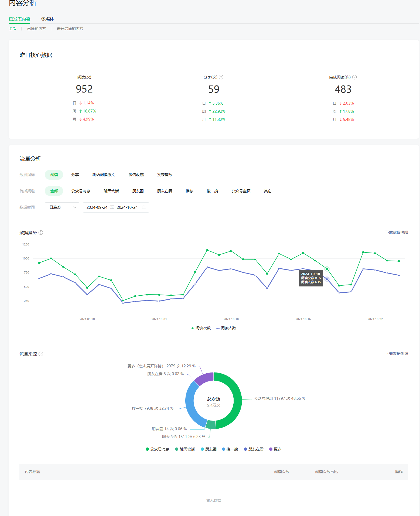Click help icon beside 数据趋势
The height and width of the screenshot is (516, 420).
(41, 233)
